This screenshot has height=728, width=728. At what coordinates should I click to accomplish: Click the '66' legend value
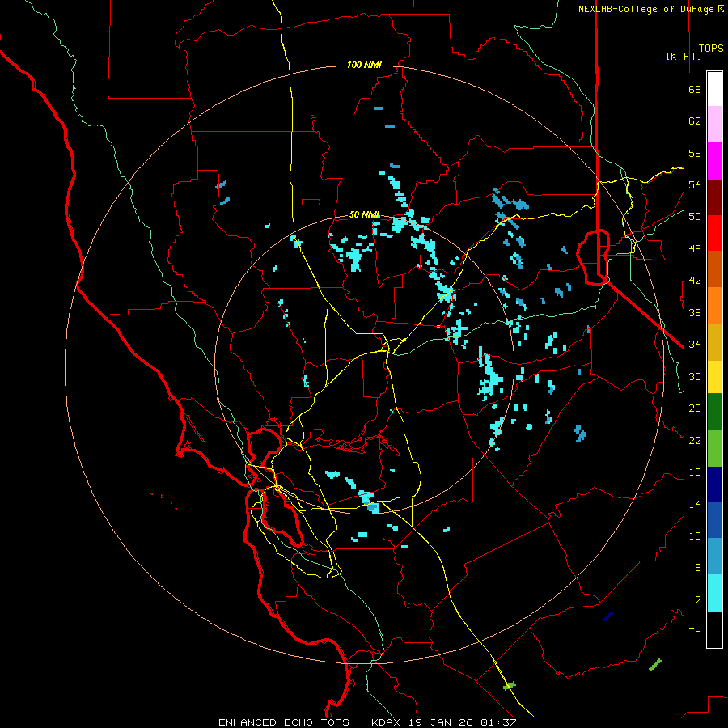pyautogui.click(x=695, y=90)
